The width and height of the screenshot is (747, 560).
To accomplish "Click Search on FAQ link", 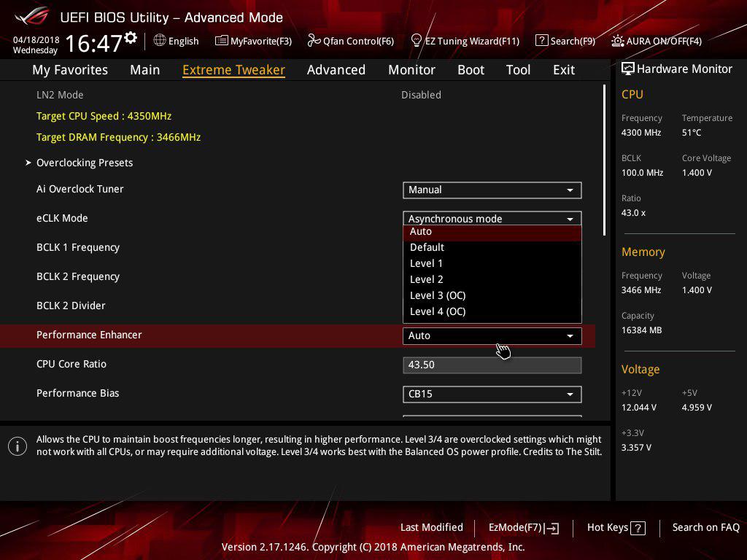I will pyautogui.click(x=705, y=528).
